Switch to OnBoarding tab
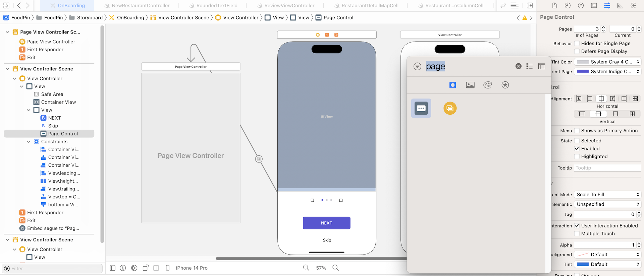The width and height of the screenshot is (644, 276). pos(67,6)
